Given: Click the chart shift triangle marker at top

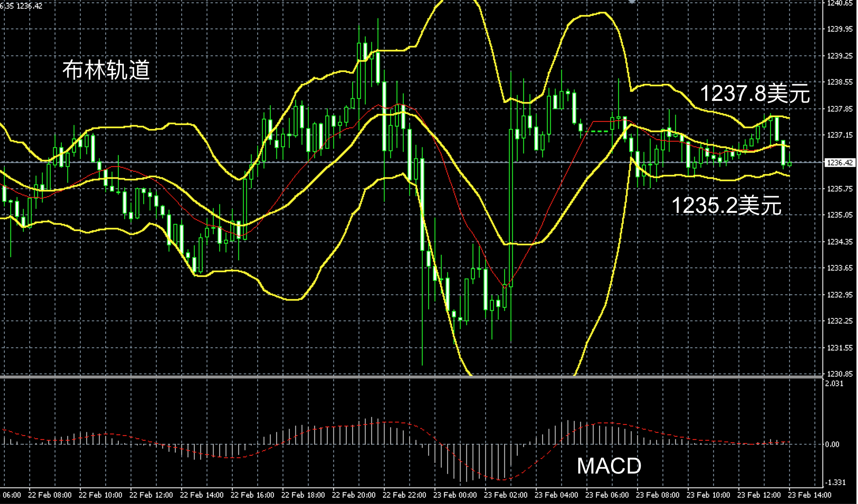Looking at the screenshot, I should point(632,2).
